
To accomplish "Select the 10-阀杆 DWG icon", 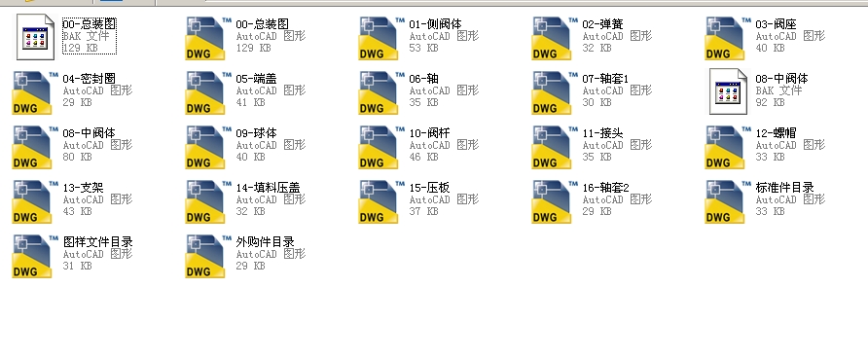I will pyautogui.click(x=381, y=147).
